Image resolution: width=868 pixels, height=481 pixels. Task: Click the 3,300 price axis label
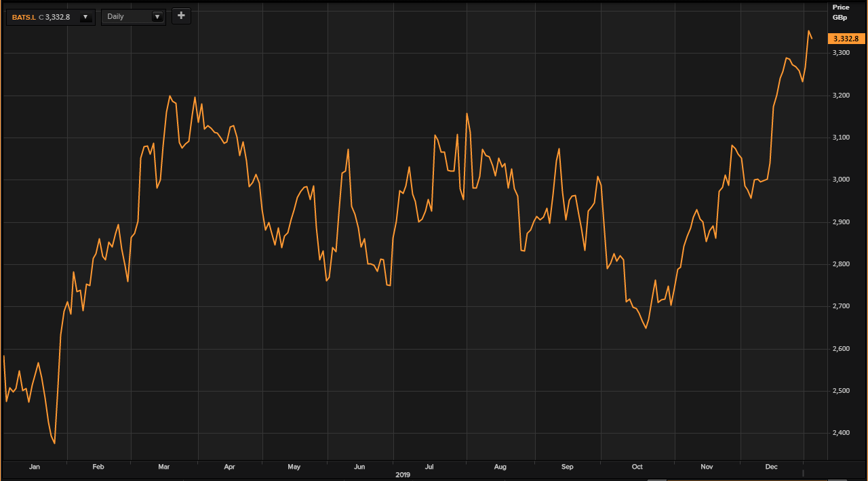click(x=841, y=53)
